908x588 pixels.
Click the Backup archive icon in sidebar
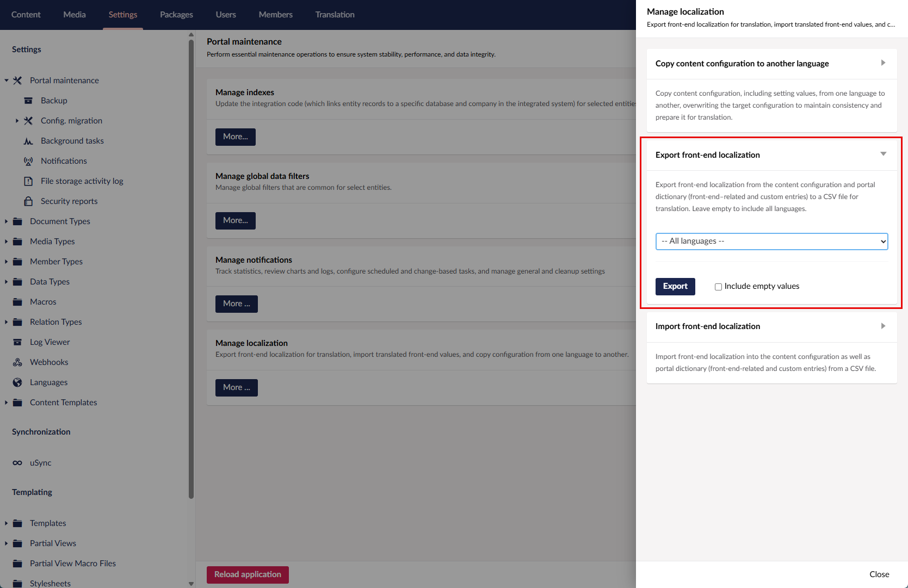coord(28,101)
